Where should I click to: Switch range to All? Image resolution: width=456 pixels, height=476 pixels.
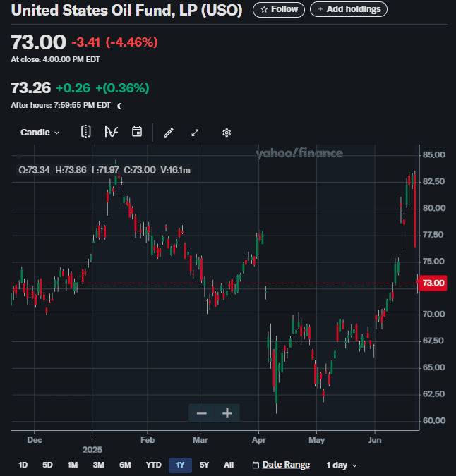coord(229,465)
